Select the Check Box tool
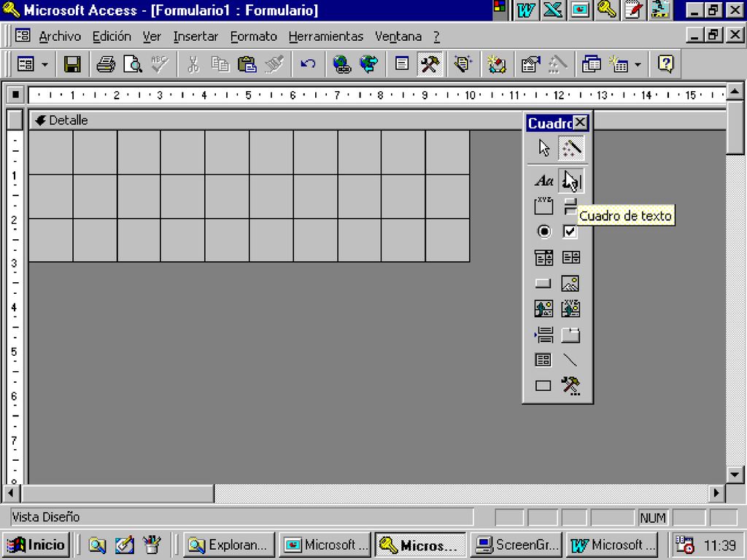Image resolution: width=747 pixels, height=560 pixels. click(x=570, y=231)
